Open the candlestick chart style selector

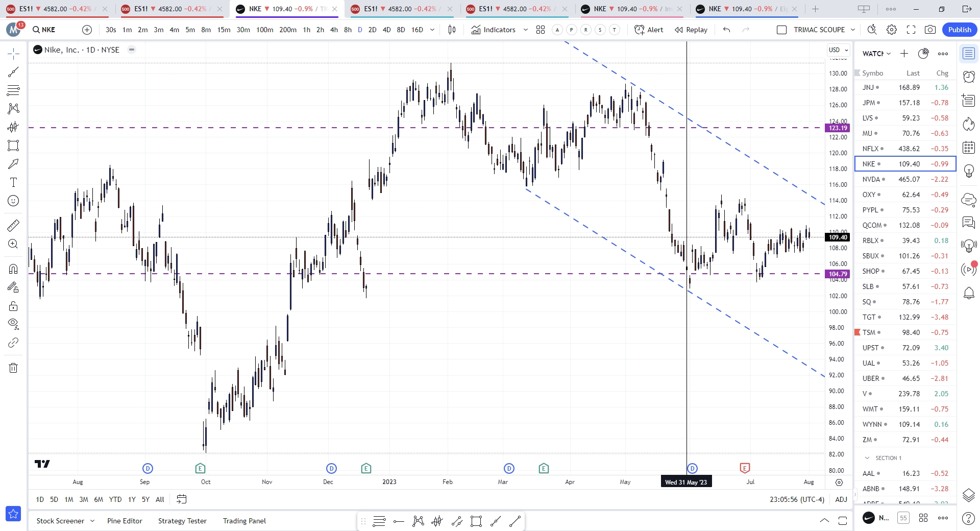point(452,30)
